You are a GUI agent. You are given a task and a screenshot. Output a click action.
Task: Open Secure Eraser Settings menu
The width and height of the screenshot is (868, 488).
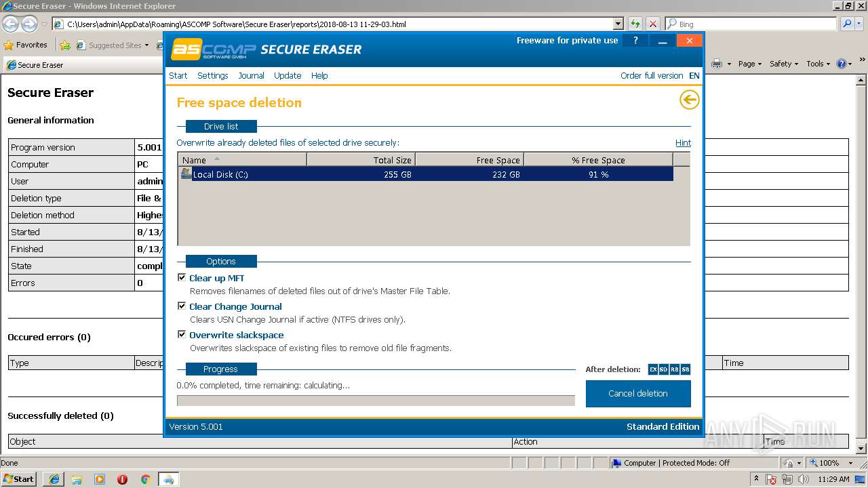tap(213, 75)
